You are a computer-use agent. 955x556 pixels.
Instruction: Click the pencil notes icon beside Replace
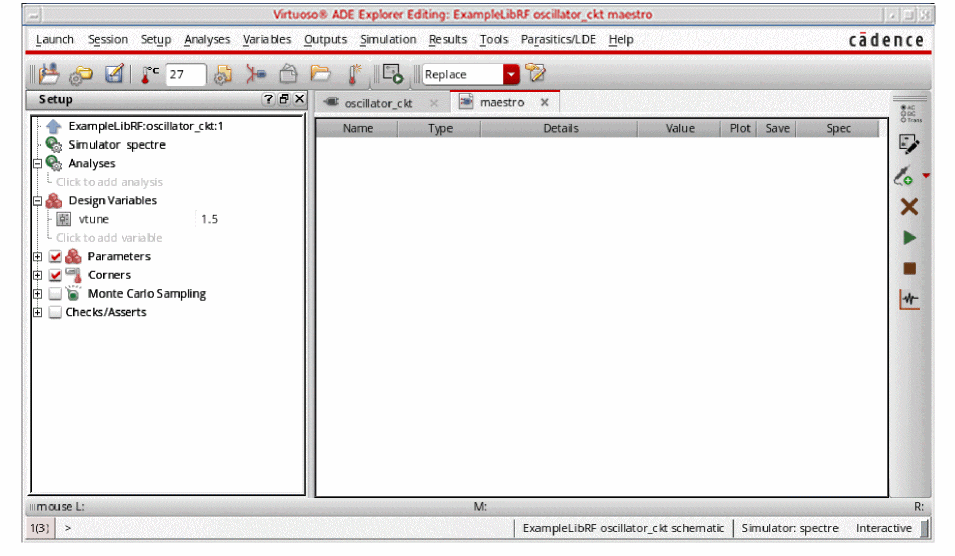(x=535, y=73)
